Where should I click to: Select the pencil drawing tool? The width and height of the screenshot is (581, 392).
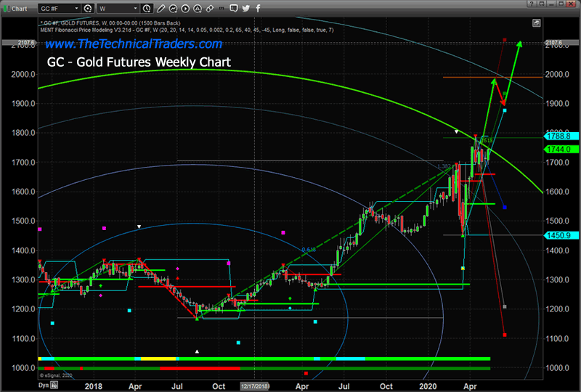pyautogui.click(x=161, y=8)
